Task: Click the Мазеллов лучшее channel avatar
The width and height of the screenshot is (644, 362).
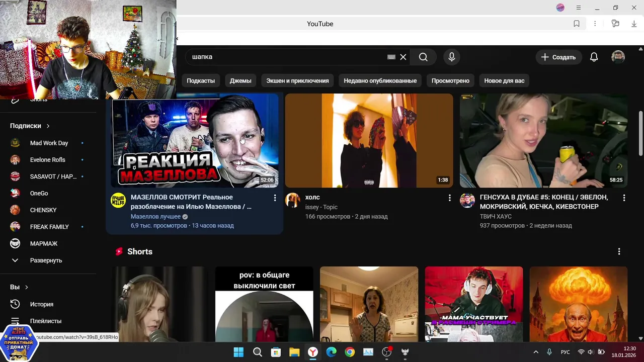Action: tap(118, 200)
